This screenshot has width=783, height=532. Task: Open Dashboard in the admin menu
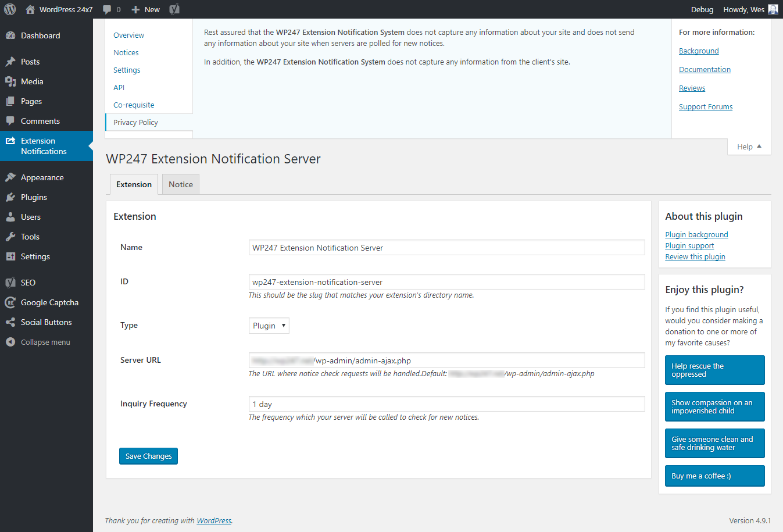40,35
